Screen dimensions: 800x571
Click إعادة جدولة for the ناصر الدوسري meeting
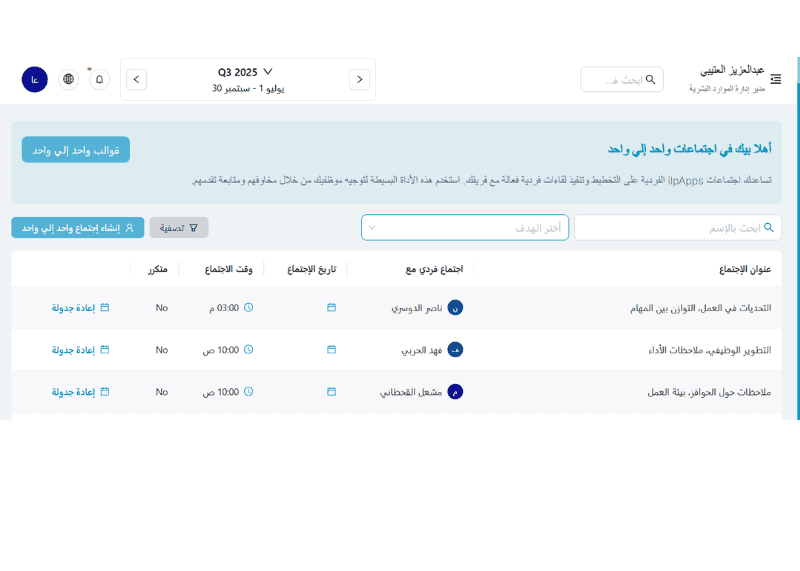click(x=80, y=308)
